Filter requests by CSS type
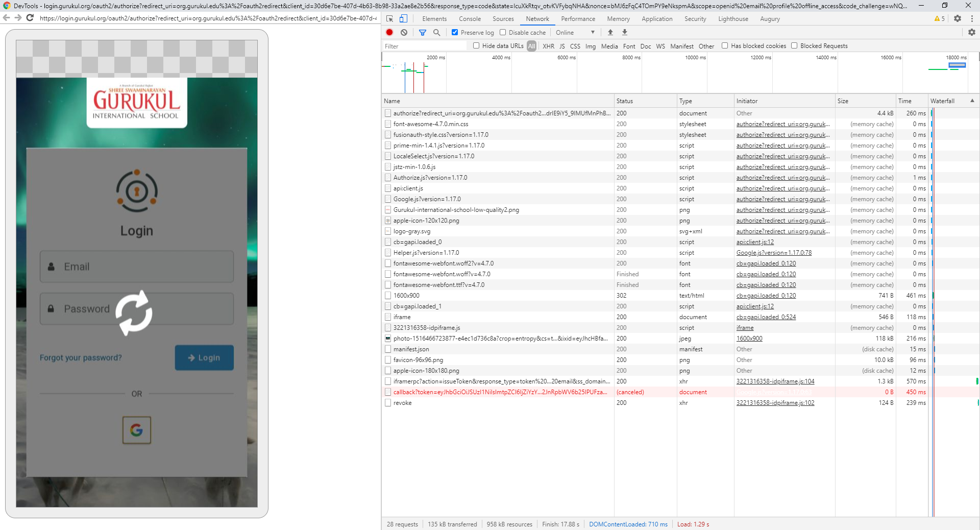Screen dimensions: 980x530 [x=575, y=46]
